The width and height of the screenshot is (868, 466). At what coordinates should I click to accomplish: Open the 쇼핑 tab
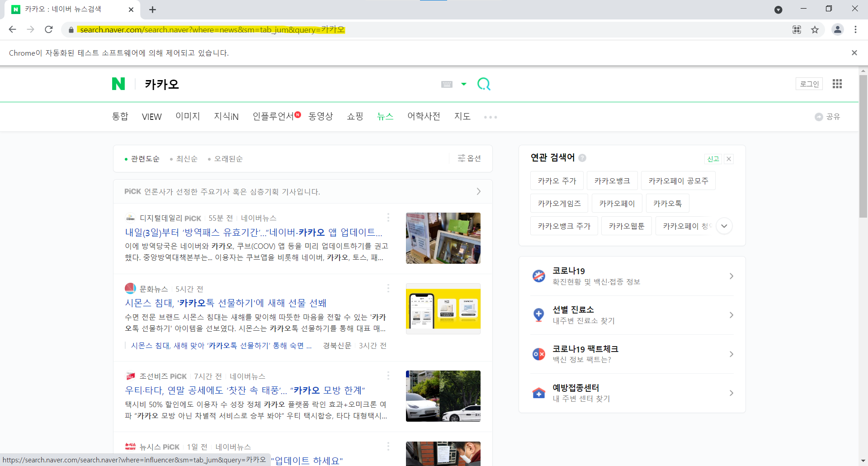355,116
